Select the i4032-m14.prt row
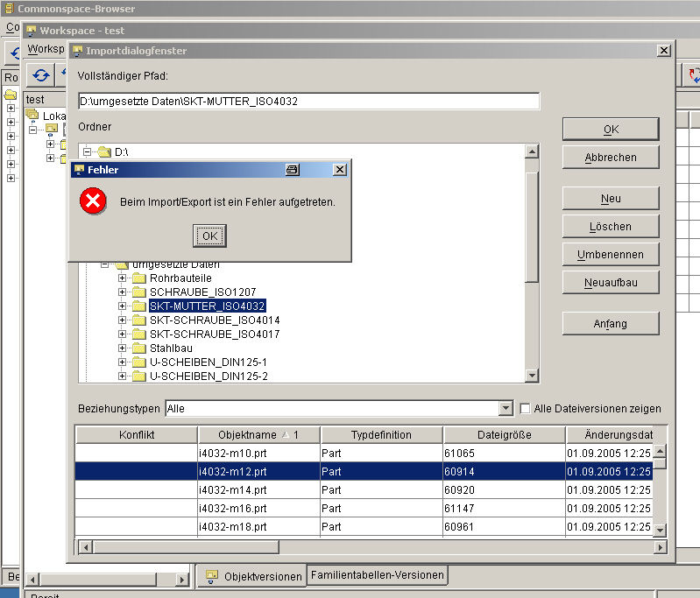The height and width of the screenshot is (598, 700). (364, 489)
